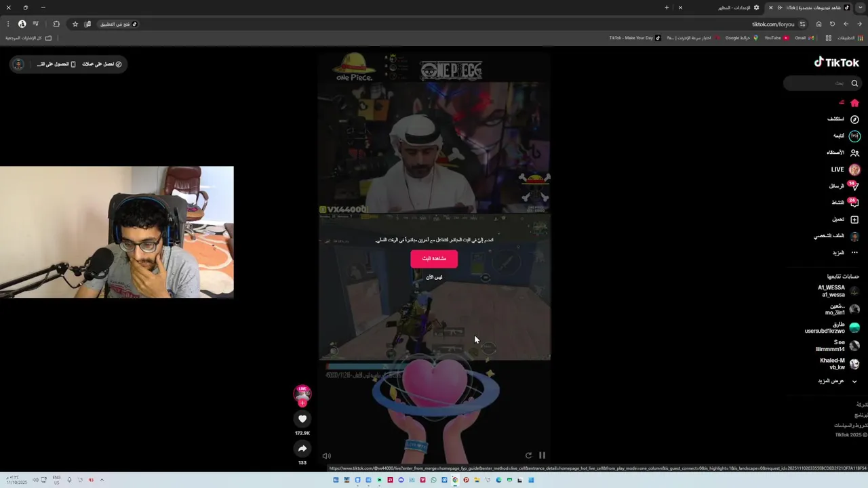Pause the video playback
The width and height of the screenshot is (868, 488).
[542, 455]
